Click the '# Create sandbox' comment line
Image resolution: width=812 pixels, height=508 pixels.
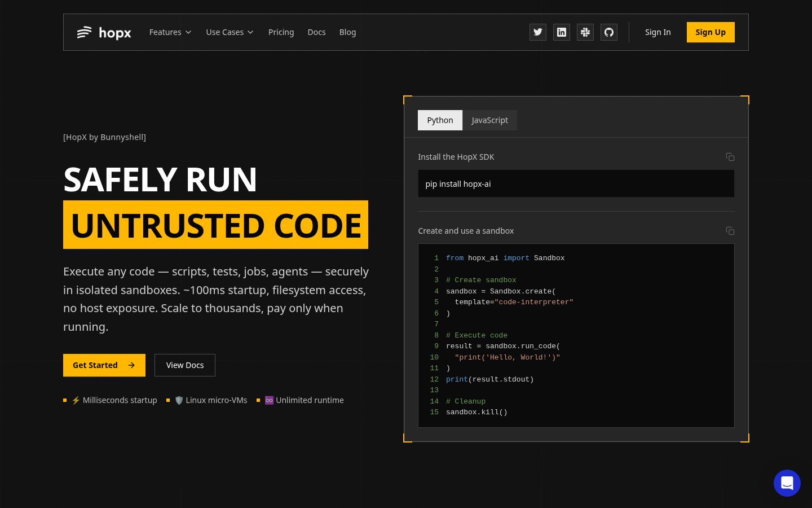click(481, 280)
